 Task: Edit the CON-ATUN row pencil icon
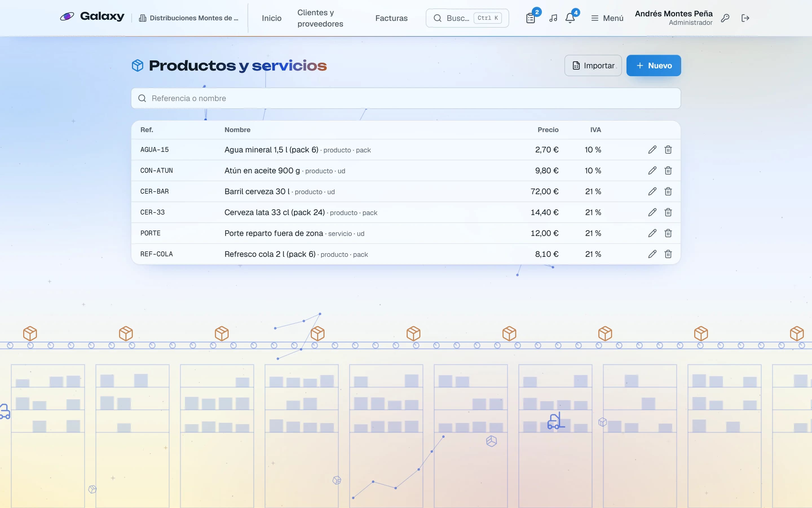coord(652,170)
